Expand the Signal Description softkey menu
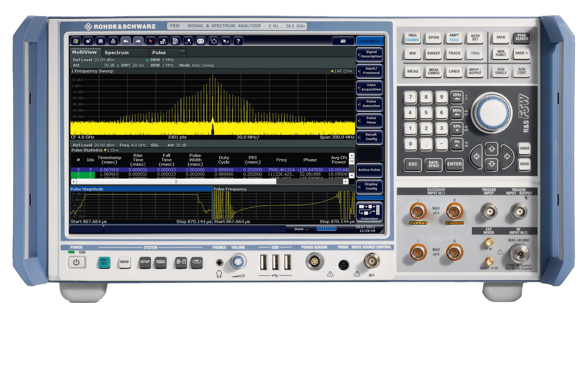Screen dimensions: 588x377 [369, 54]
